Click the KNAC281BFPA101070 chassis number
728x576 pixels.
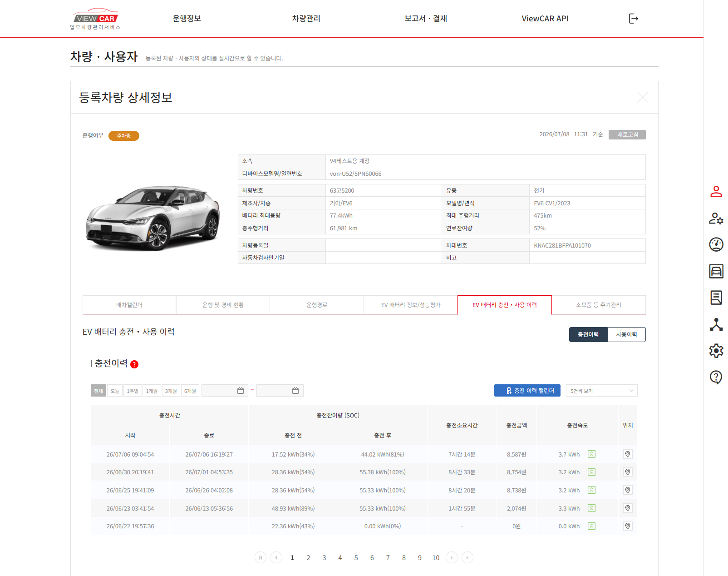pyautogui.click(x=562, y=246)
